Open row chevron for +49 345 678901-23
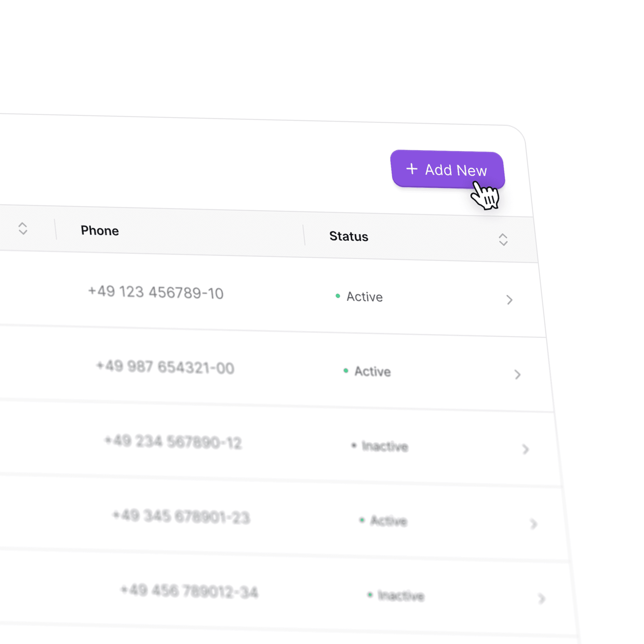 click(534, 524)
